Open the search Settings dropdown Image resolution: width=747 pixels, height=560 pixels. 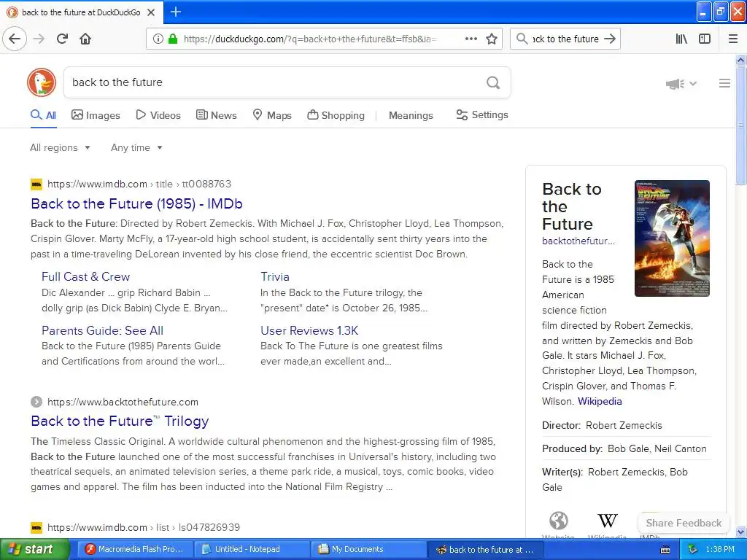(x=482, y=115)
